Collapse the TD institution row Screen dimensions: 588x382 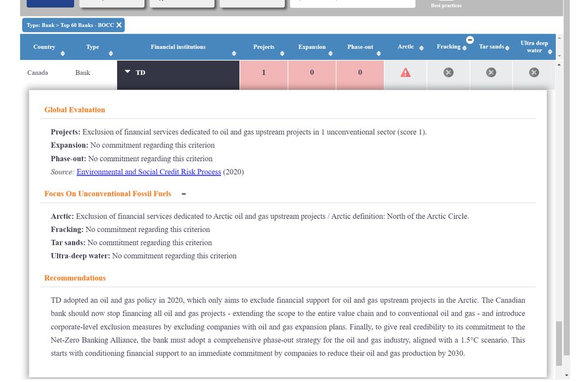point(128,71)
